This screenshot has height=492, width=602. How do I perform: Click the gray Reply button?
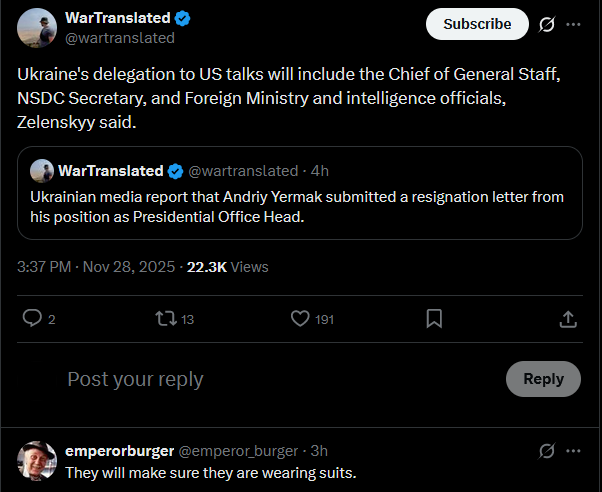[x=543, y=379]
